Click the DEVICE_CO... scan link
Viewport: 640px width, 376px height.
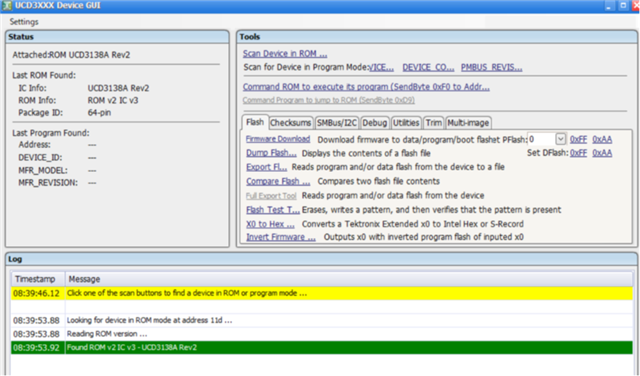[428, 67]
